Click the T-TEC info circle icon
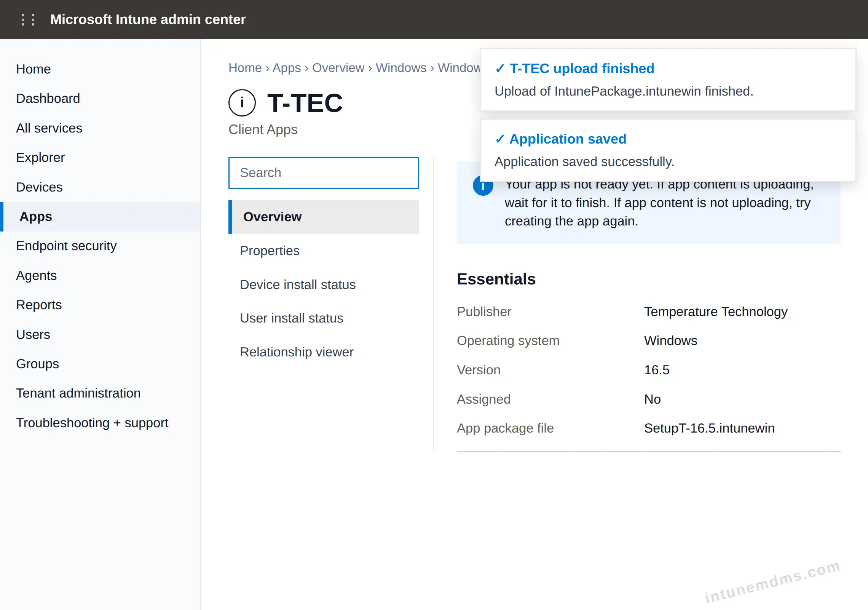 pos(242,103)
